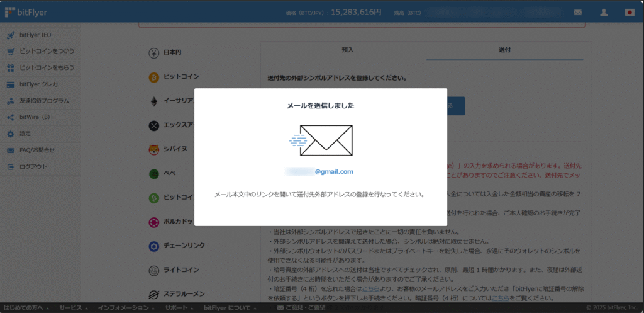This screenshot has height=313, width=644.
Task: Click the Japan flag language icon
Action: (x=630, y=13)
